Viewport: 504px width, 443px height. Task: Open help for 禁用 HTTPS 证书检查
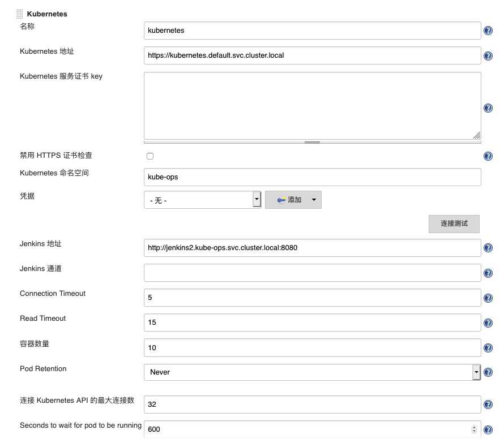pyautogui.click(x=488, y=157)
